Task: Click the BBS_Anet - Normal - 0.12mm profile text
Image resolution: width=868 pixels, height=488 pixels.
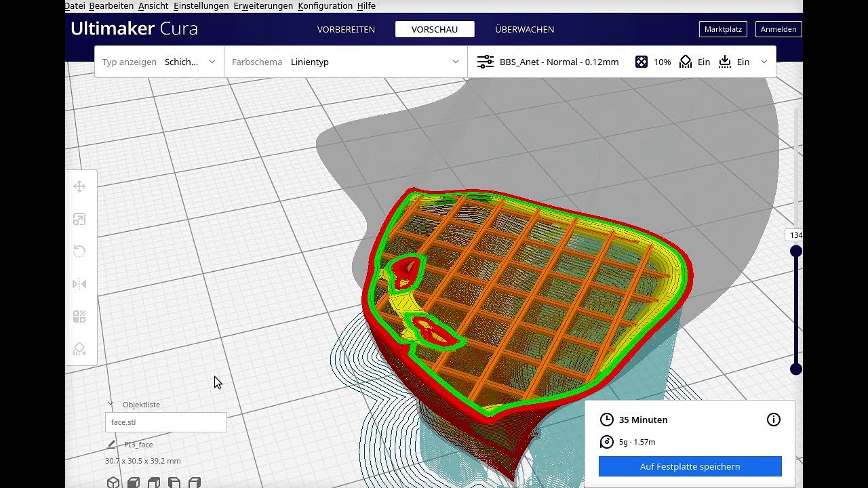Action: click(x=559, y=62)
